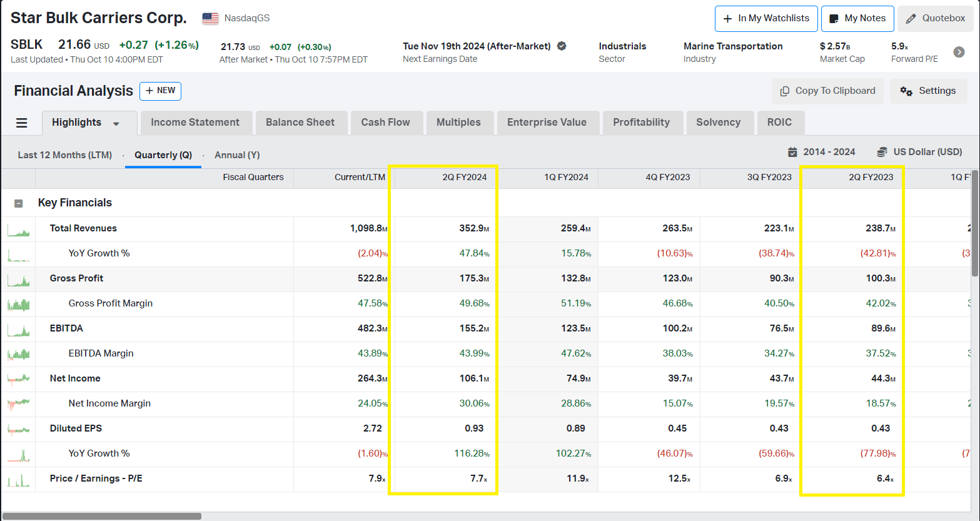Click the Net Income sparkline chart icon

[x=18, y=378]
